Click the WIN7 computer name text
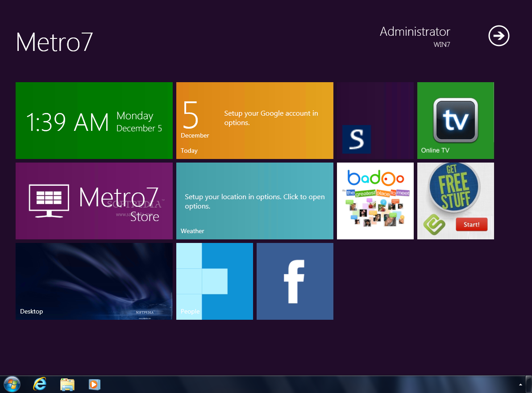 click(442, 45)
